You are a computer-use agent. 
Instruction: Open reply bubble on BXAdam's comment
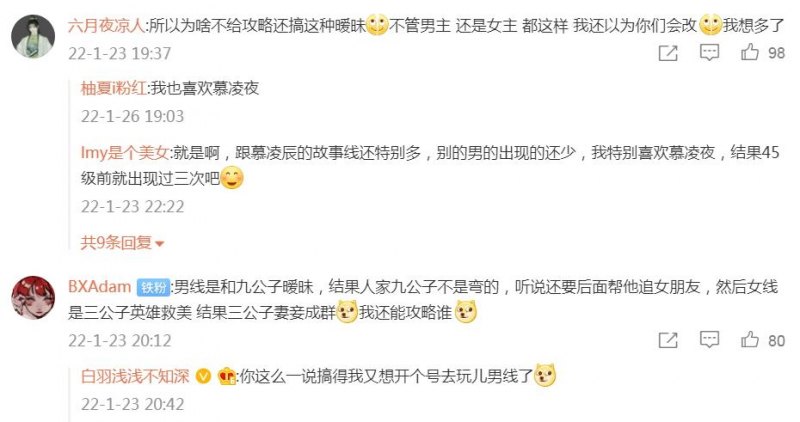(709, 340)
